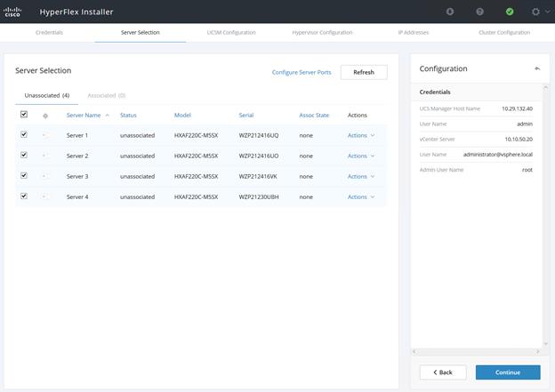Click the Admin User Name root value
This screenshot has height=392, width=555.
pyautogui.click(x=527, y=170)
